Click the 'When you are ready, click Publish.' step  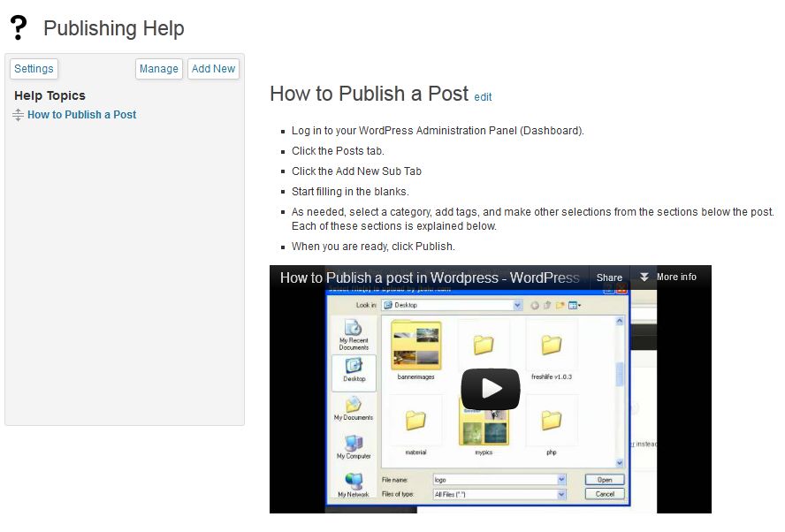coord(373,247)
